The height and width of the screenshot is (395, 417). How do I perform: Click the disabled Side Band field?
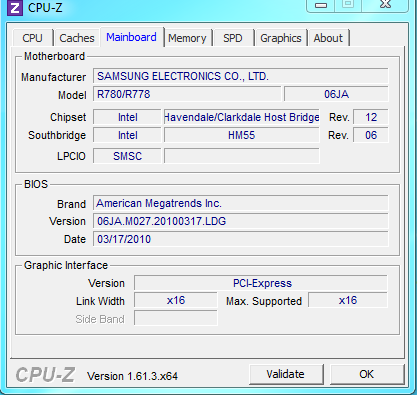point(176,318)
